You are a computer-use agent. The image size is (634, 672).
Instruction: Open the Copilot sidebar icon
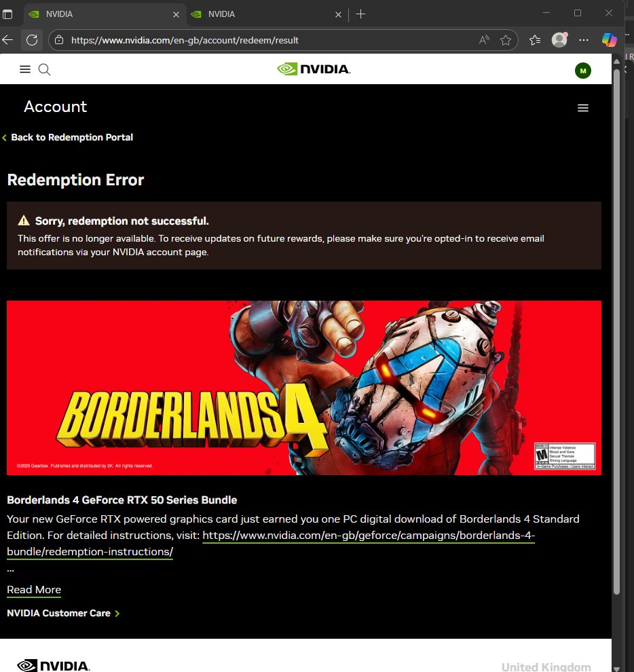609,40
